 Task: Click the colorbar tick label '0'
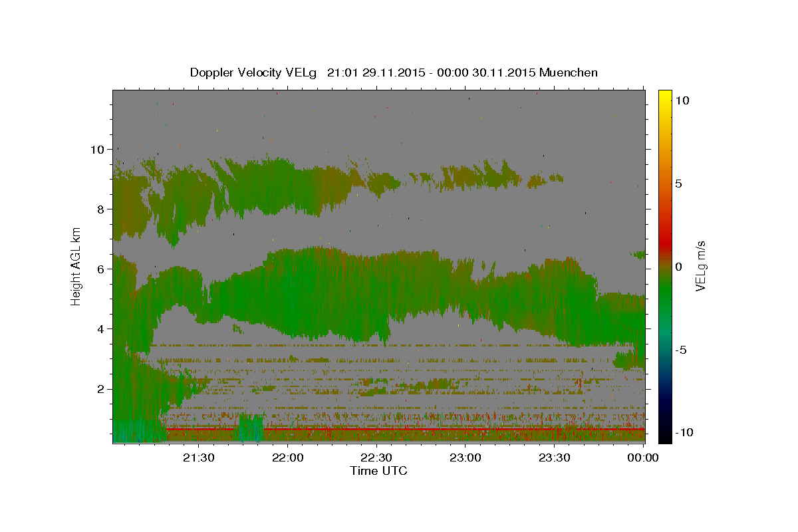pyautogui.click(x=678, y=267)
